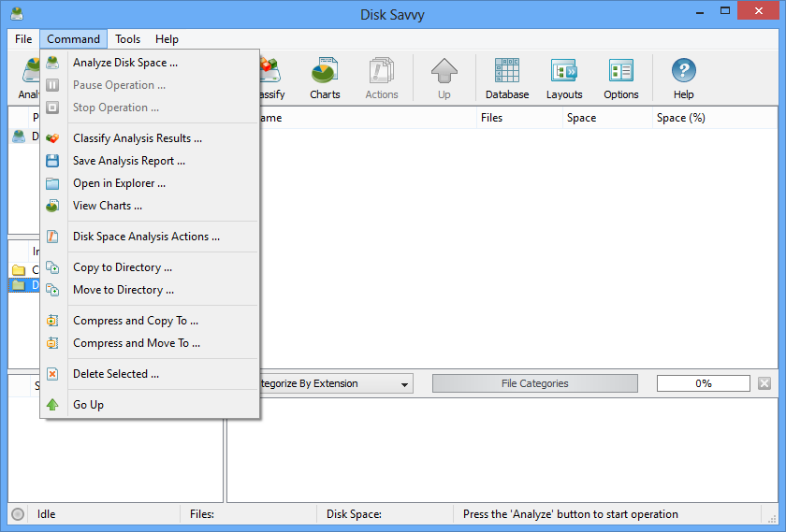786x532 pixels.
Task: Click the Pause Operation menu icon
Action: 52,85
